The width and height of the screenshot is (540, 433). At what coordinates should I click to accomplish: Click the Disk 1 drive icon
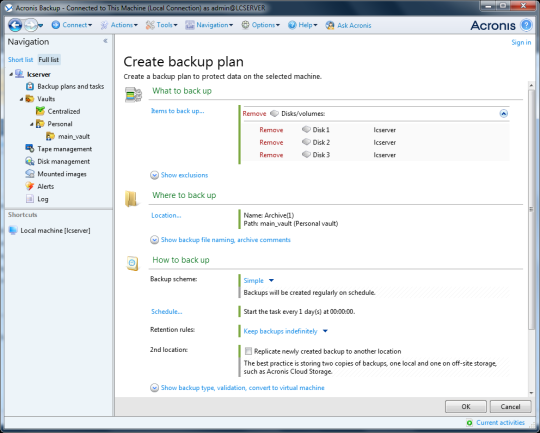pyautogui.click(x=306, y=130)
